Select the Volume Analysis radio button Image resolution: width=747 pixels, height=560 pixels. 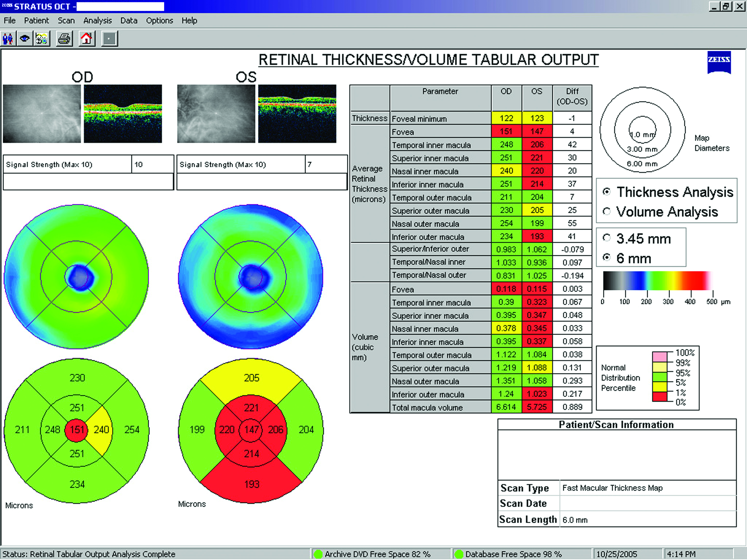[607, 212]
